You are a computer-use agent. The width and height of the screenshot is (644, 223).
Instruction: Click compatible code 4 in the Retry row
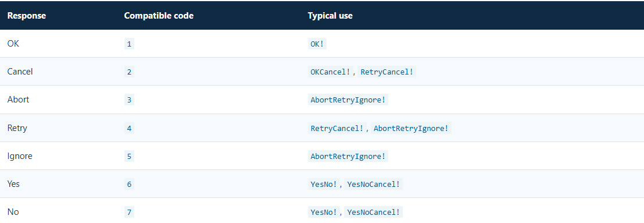coord(129,128)
